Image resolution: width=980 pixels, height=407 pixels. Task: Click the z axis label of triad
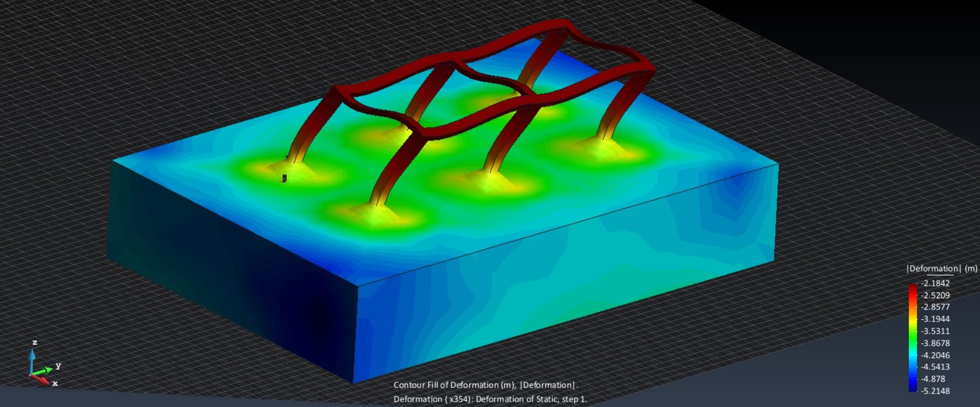point(35,342)
